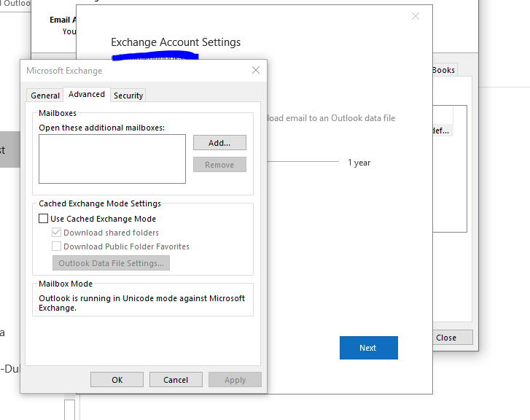Click the blue Next button
This screenshot has height=420, width=530.
(x=368, y=348)
